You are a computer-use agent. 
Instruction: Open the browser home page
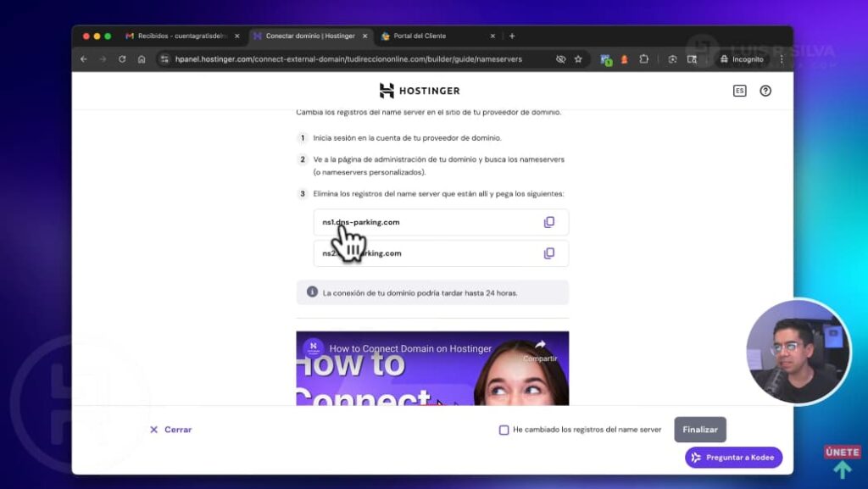point(142,59)
